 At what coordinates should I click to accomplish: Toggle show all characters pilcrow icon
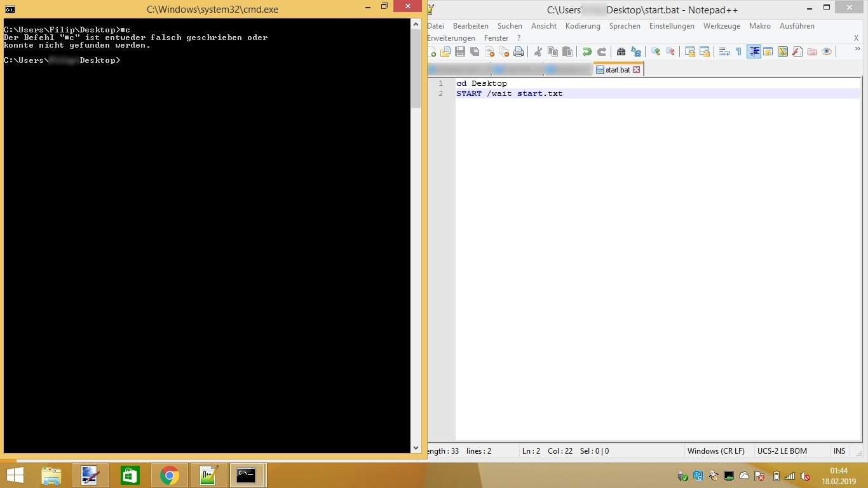(x=738, y=52)
